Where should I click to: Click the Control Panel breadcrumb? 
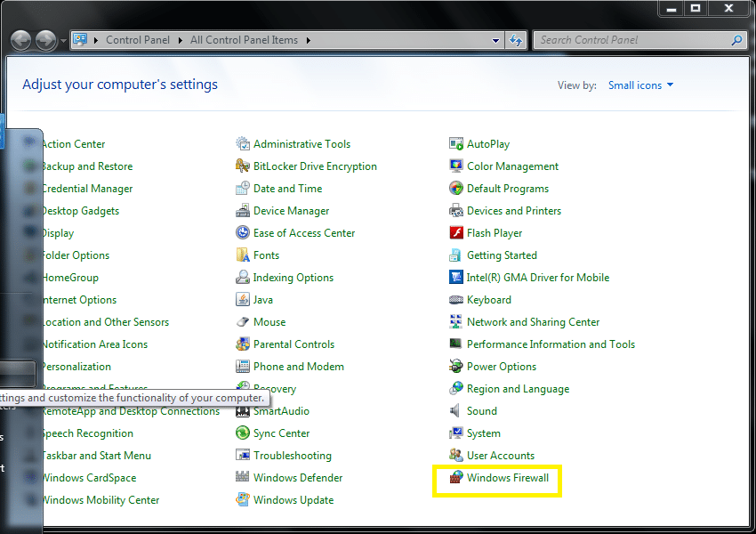pyautogui.click(x=138, y=40)
